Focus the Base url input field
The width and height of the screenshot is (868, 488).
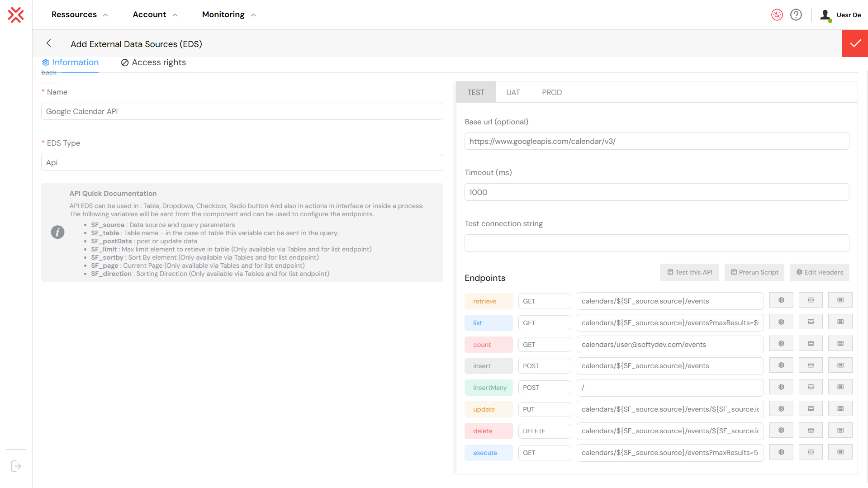click(657, 141)
